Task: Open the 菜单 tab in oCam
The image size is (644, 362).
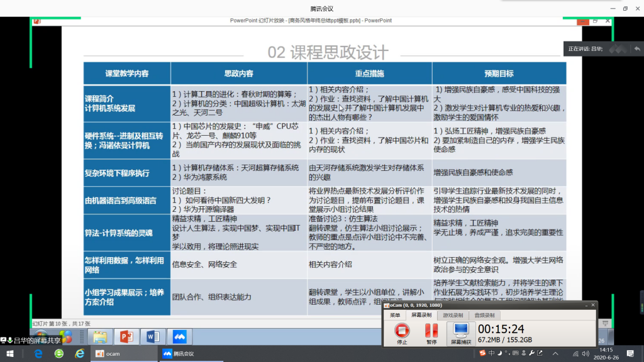Action: [395, 315]
